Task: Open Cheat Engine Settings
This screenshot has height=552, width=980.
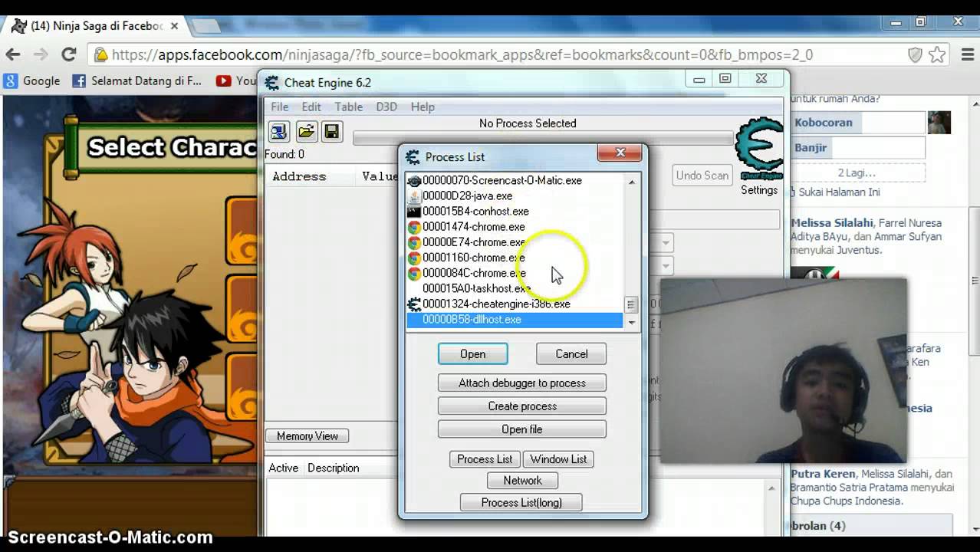Action: click(759, 190)
